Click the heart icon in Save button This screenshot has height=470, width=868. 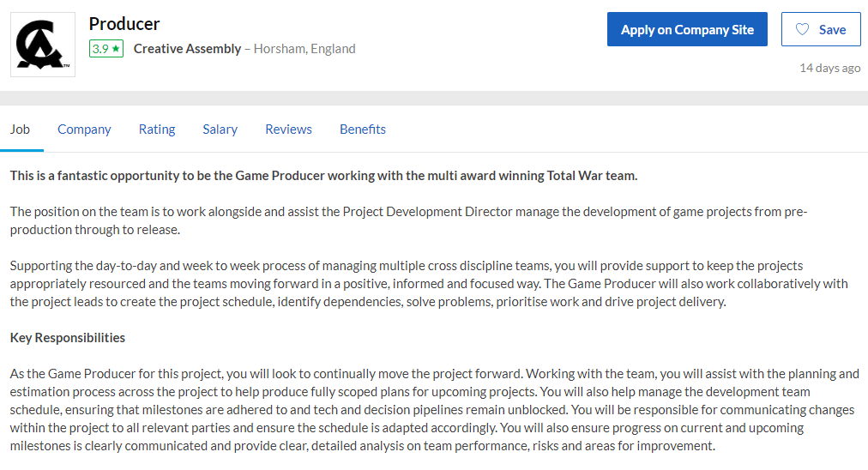(x=802, y=29)
